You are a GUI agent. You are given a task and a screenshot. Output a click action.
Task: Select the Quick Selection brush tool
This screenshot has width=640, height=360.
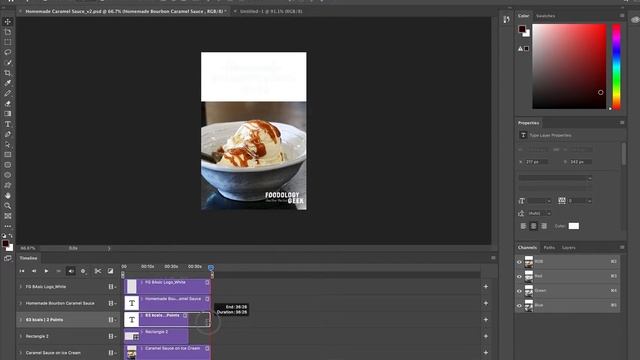7,62
